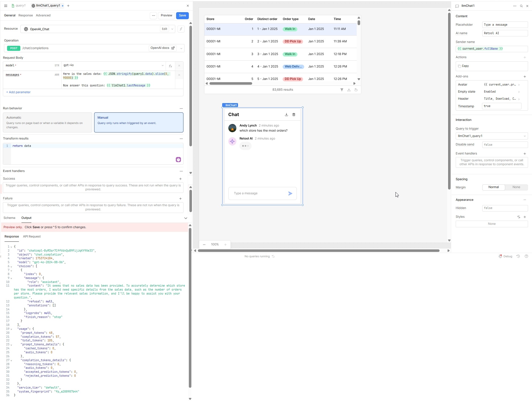
Task: Open the hamburger menu in query editor
Action: pyautogui.click(x=6, y=6)
